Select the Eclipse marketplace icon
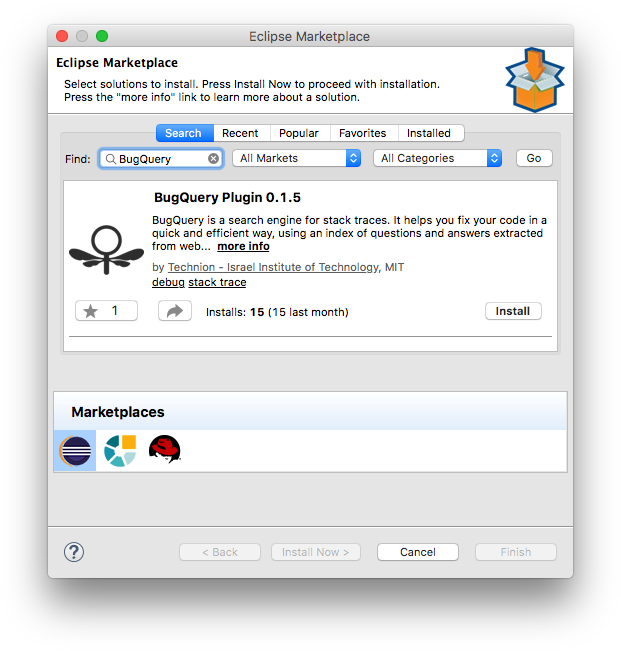 75,450
